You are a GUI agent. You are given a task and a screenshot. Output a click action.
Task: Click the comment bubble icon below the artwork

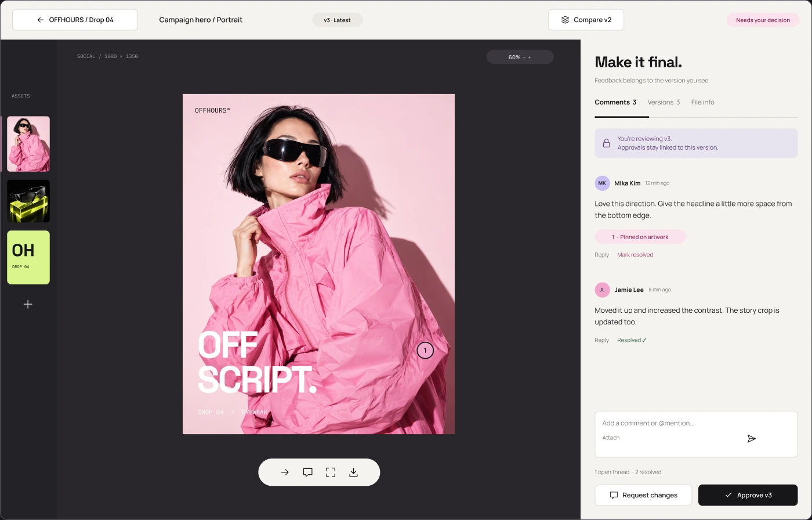pos(308,472)
